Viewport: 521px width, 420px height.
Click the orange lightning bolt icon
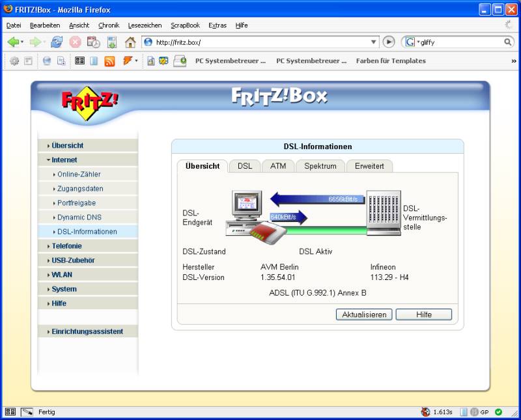(128, 61)
